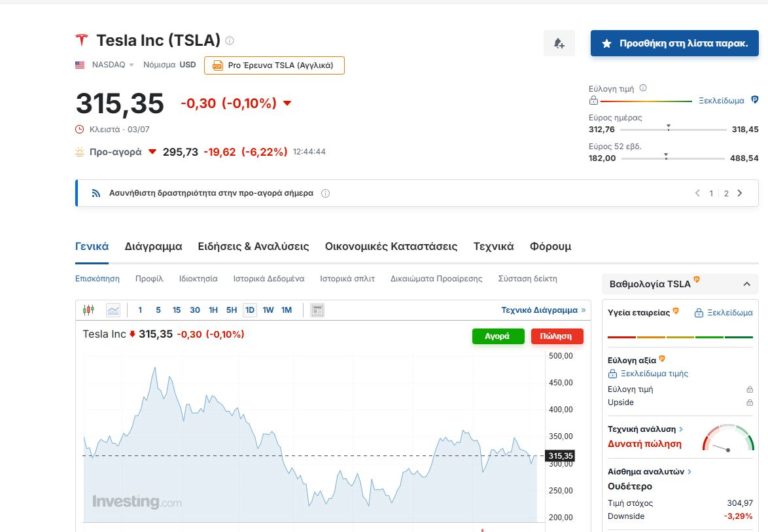
Task: Go to next notification page arrow
Action: [740, 193]
